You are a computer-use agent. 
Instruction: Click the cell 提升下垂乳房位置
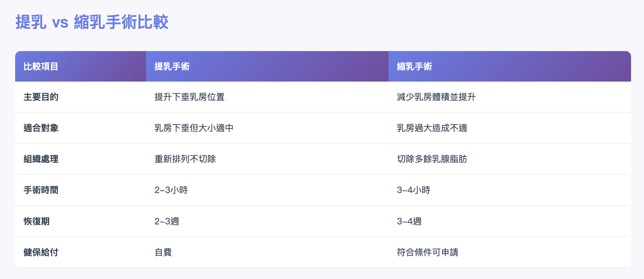pyautogui.click(x=189, y=97)
